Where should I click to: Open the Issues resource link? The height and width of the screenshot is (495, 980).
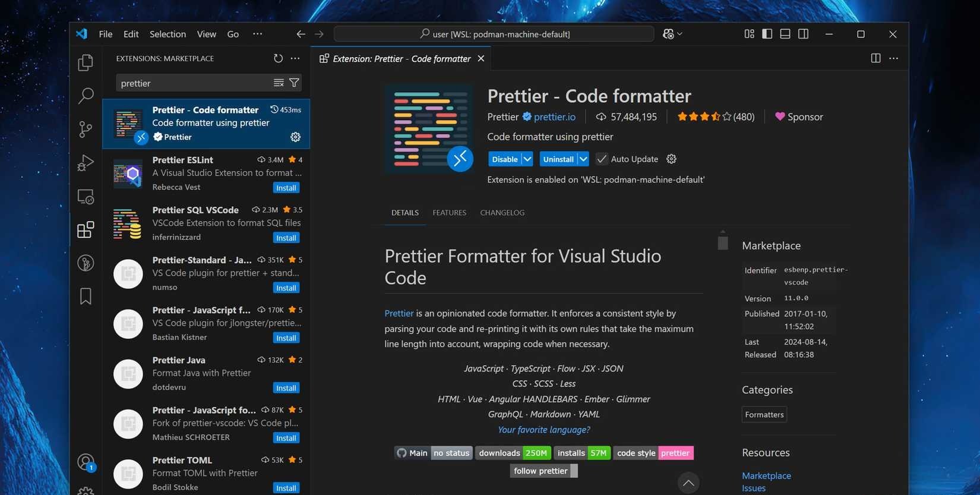[754, 488]
